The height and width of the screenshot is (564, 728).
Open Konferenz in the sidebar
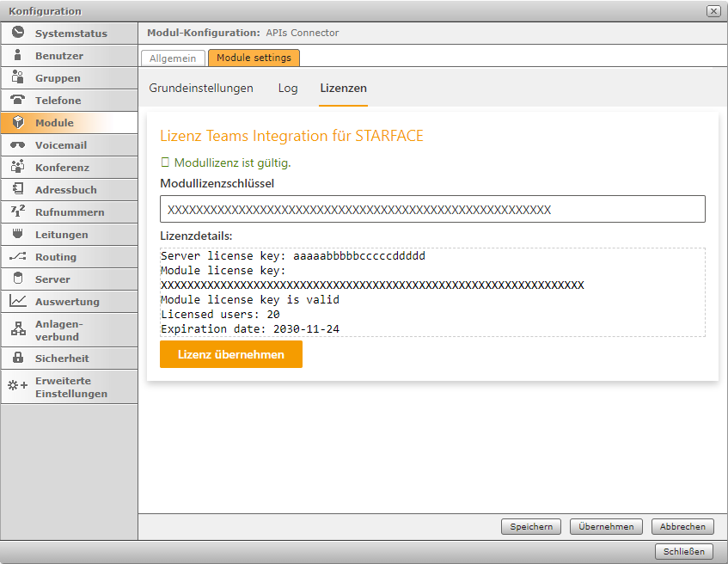(69, 168)
